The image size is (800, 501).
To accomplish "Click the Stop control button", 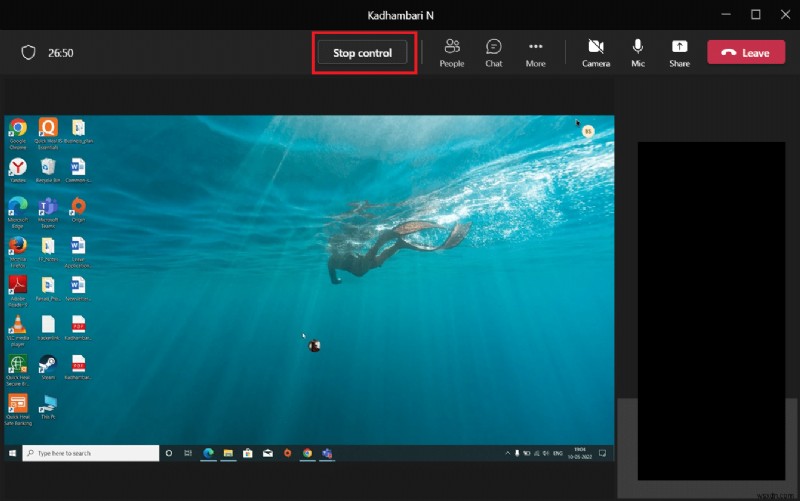I will [362, 53].
